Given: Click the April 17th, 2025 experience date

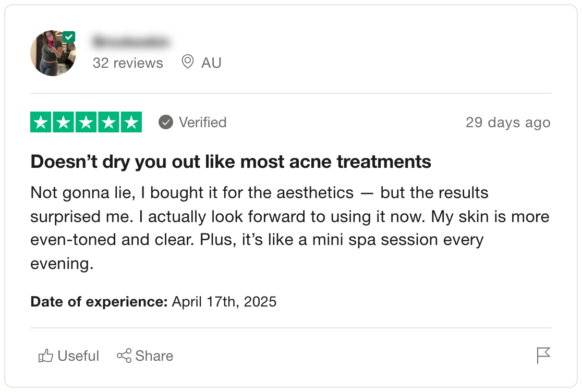Looking at the screenshot, I should coord(224,302).
